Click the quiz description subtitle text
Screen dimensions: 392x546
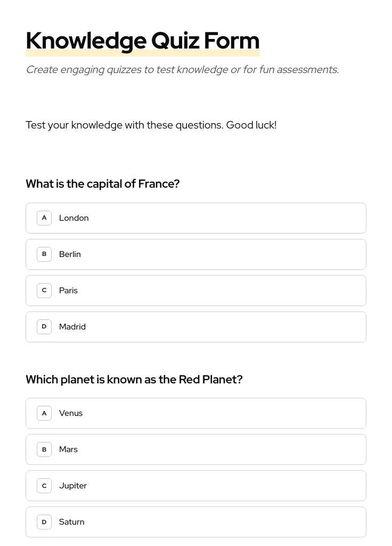point(182,69)
